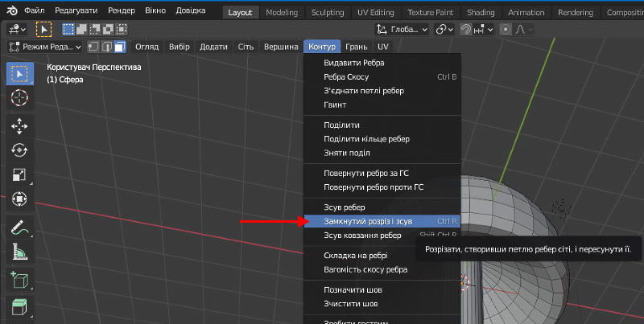Open the Довідка menu
Image resolution: width=644 pixels, height=324 pixels.
191,10
